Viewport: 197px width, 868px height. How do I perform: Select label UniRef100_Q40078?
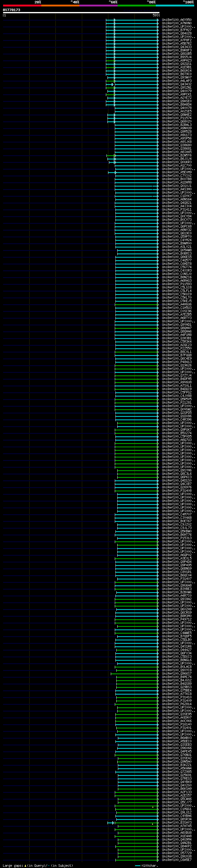click(x=177, y=108)
